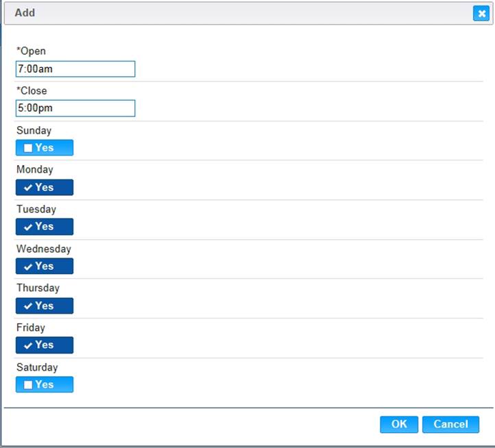
Task: Click the Cancel button
Action: point(450,425)
